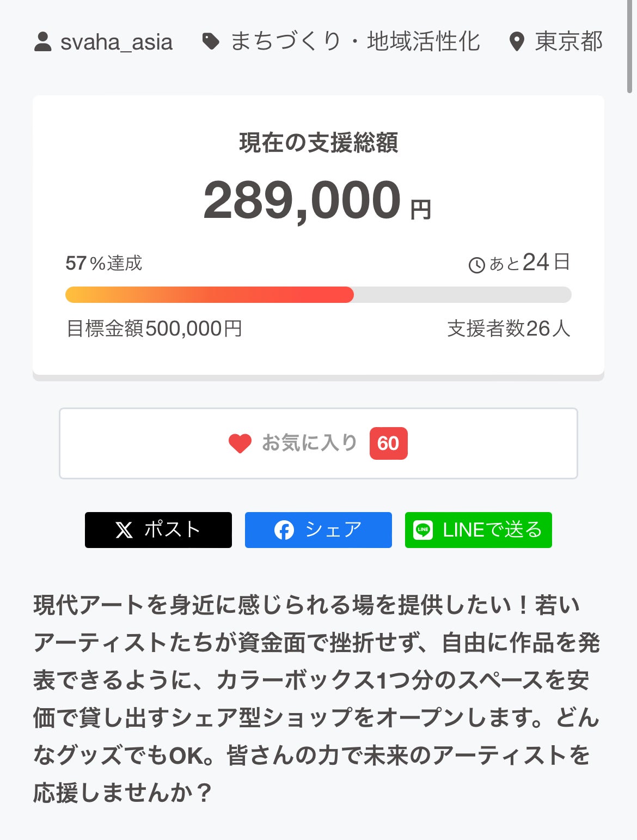
Task: Share via the ポスト button
Action: [158, 530]
